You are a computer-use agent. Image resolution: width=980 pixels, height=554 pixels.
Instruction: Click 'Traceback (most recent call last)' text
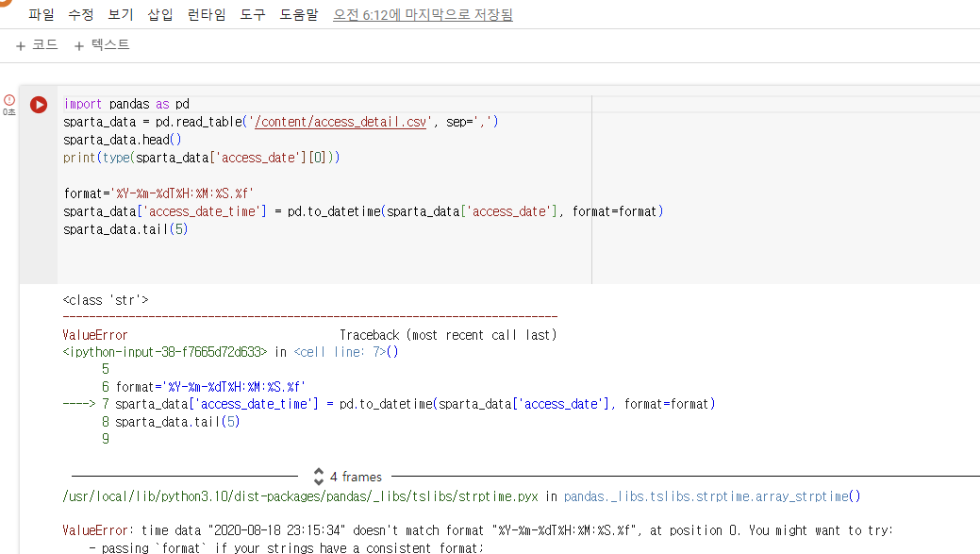coord(448,335)
